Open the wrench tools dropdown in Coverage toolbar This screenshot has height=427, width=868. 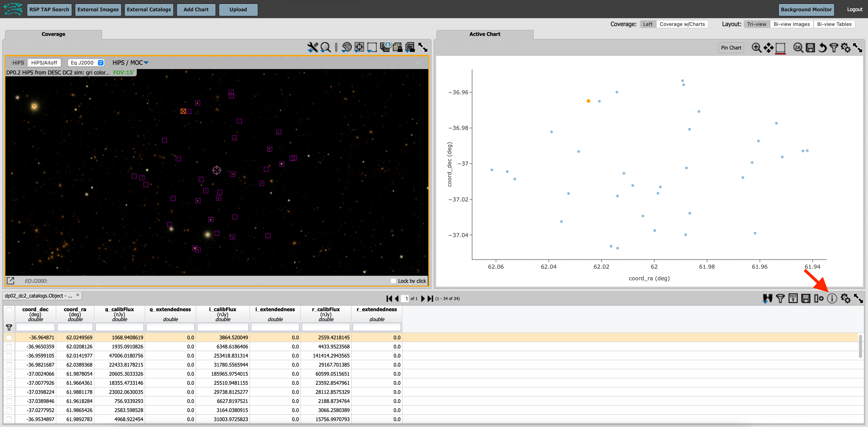point(312,47)
